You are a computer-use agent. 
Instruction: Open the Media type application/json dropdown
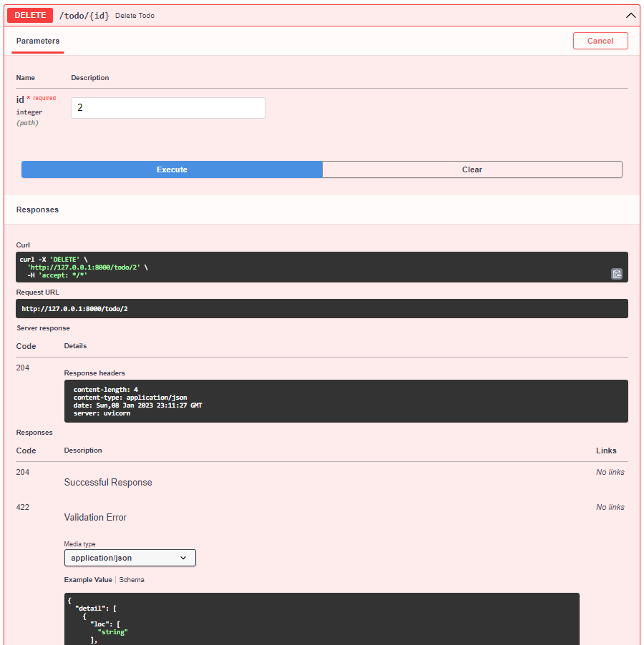(x=130, y=557)
